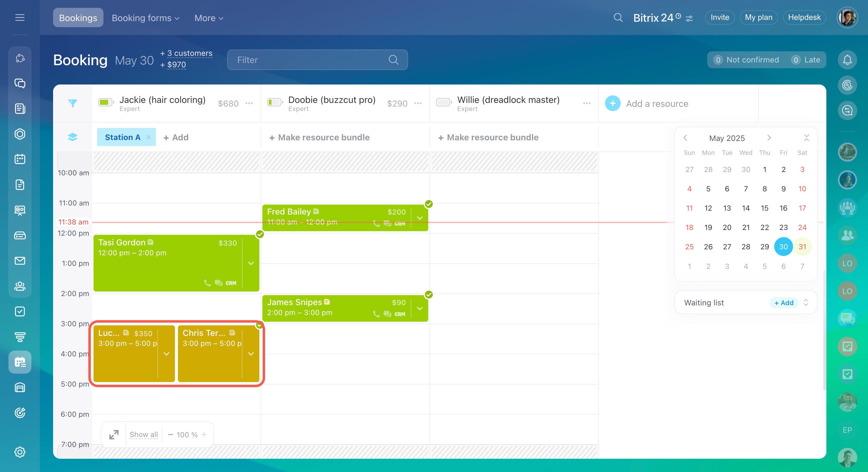Click the search magnifier in the top bar

pyautogui.click(x=618, y=18)
